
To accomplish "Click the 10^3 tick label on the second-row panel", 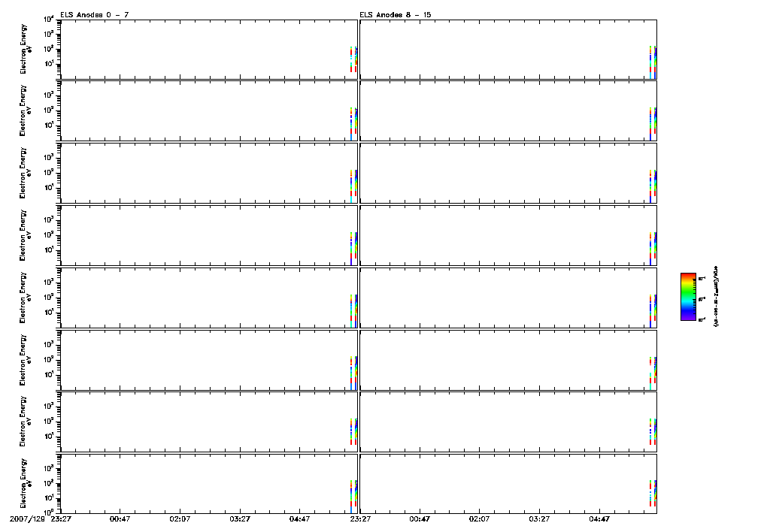I will 49,95.
